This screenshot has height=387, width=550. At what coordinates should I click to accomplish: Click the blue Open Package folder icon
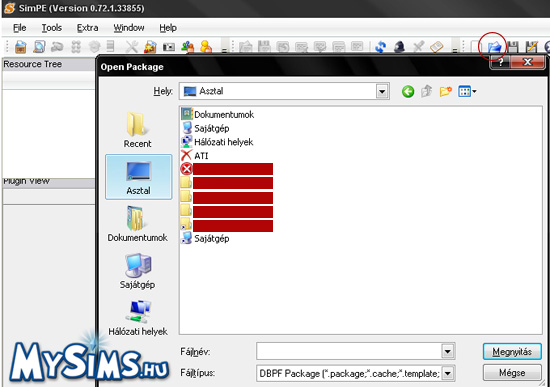[495, 47]
